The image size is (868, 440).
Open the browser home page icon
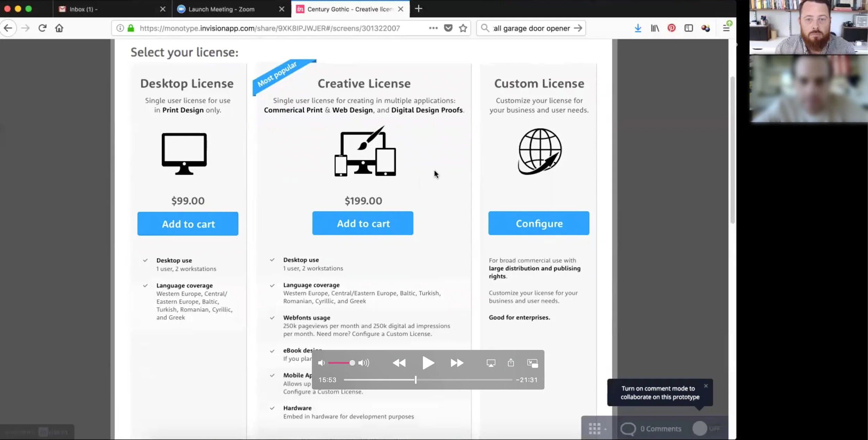(59, 28)
